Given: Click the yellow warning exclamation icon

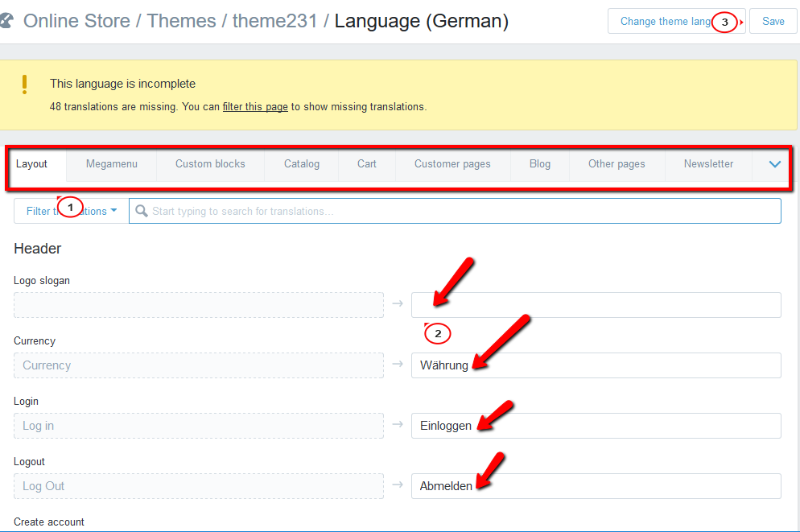Looking at the screenshot, I should pyautogui.click(x=24, y=85).
